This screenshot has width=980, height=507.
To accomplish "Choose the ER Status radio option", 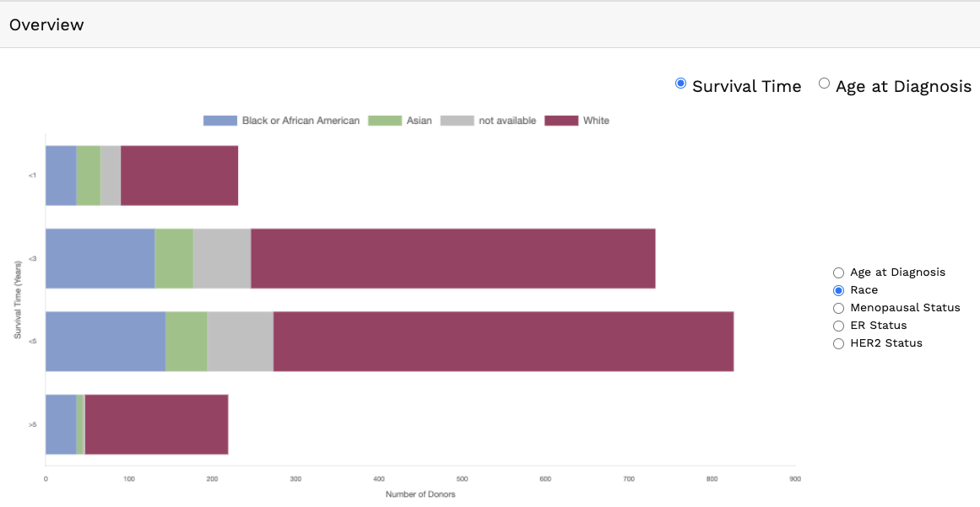I will tap(838, 326).
